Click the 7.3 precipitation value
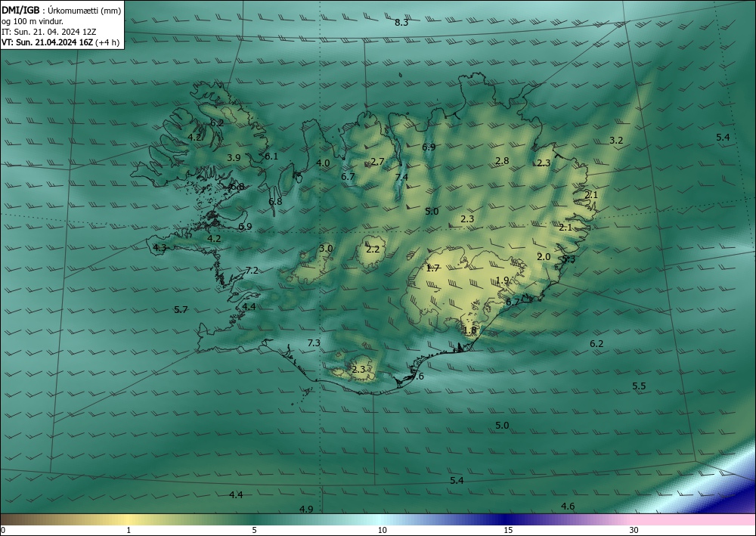The width and height of the screenshot is (756, 536). coord(314,342)
